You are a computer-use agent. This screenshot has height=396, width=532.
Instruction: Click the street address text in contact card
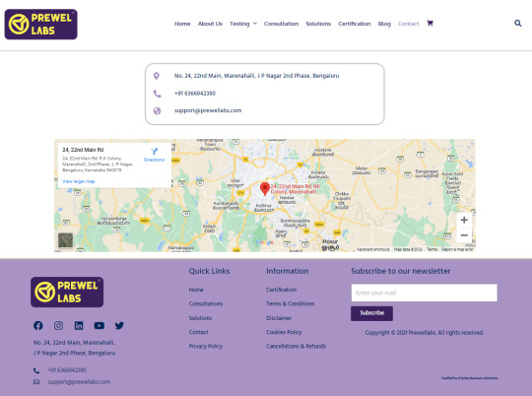[256, 76]
